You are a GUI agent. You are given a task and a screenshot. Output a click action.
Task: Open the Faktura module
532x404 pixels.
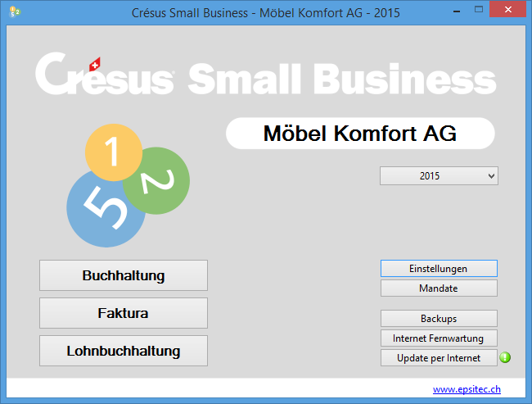coord(124,313)
